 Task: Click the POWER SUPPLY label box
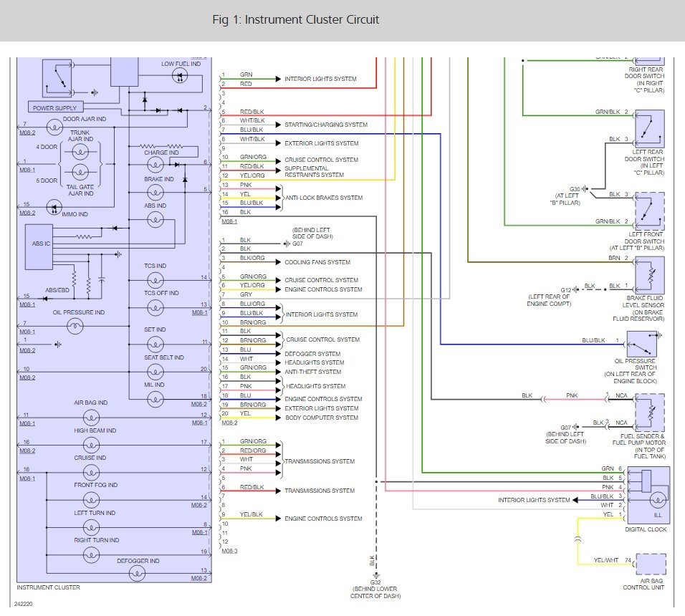[55, 107]
